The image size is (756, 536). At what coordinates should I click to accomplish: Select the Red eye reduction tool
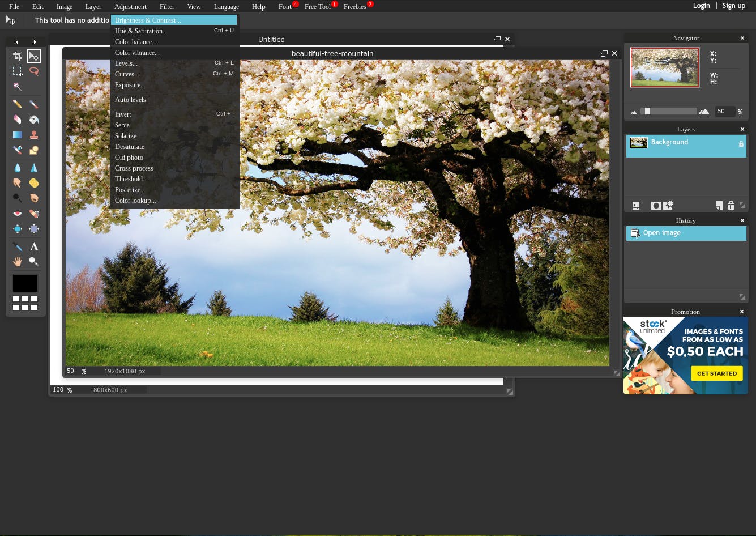coord(18,213)
